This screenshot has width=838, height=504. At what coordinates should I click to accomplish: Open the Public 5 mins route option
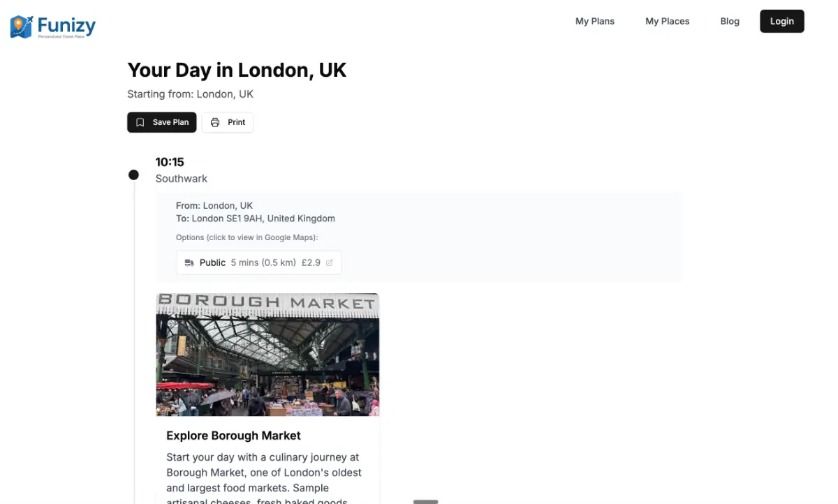pyautogui.click(x=258, y=263)
